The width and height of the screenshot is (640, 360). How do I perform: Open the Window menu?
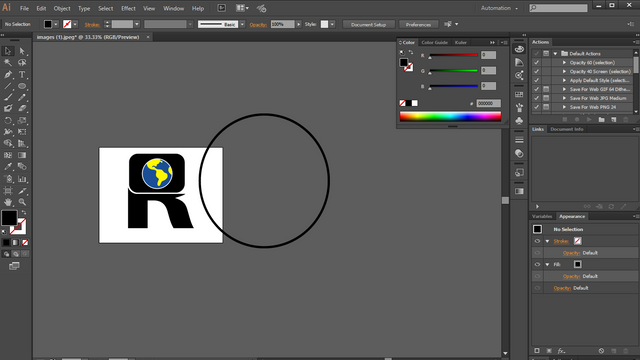[x=173, y=8]
